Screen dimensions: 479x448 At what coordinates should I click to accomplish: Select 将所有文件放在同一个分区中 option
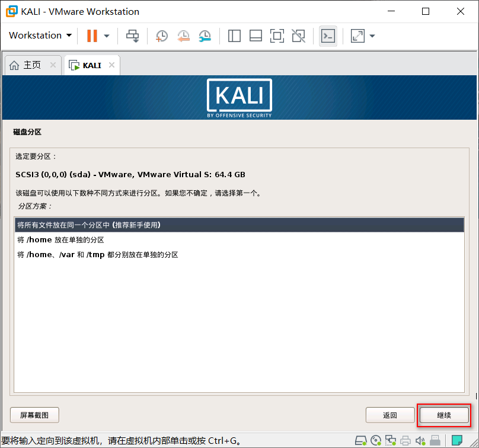(239, 225)
